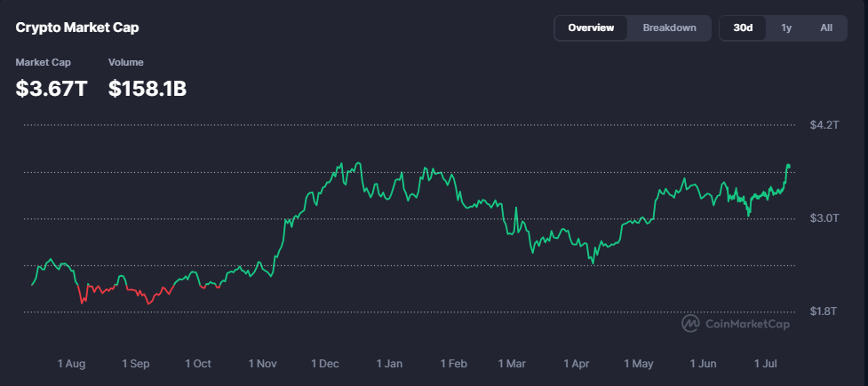
Task: Click the $3.67T market cap value
Action: coord(52,89)
